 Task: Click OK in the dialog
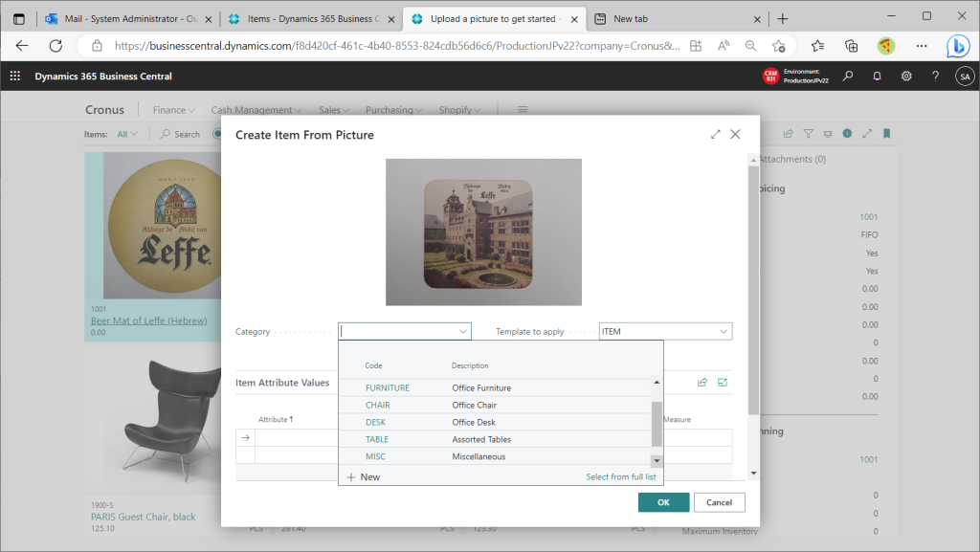(664, 502)
